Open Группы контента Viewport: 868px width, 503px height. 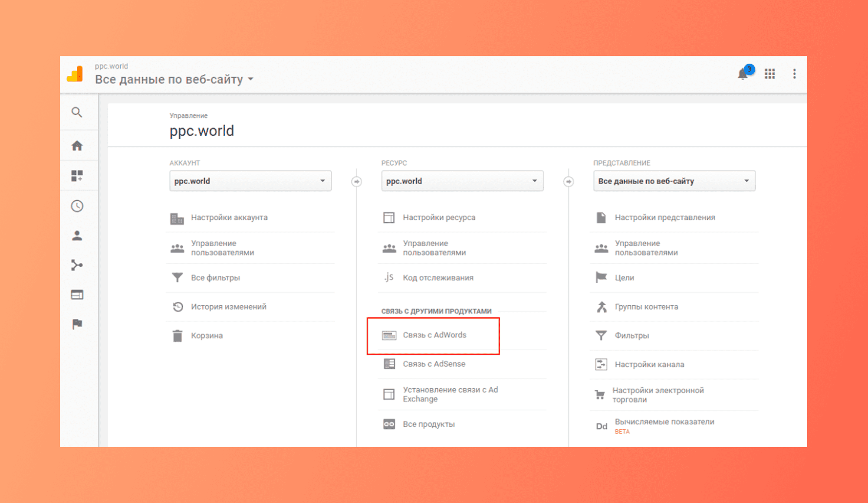click(646, 307)
